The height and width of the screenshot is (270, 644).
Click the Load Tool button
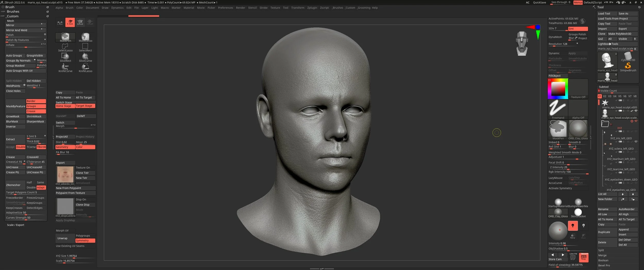pos(607,14)
